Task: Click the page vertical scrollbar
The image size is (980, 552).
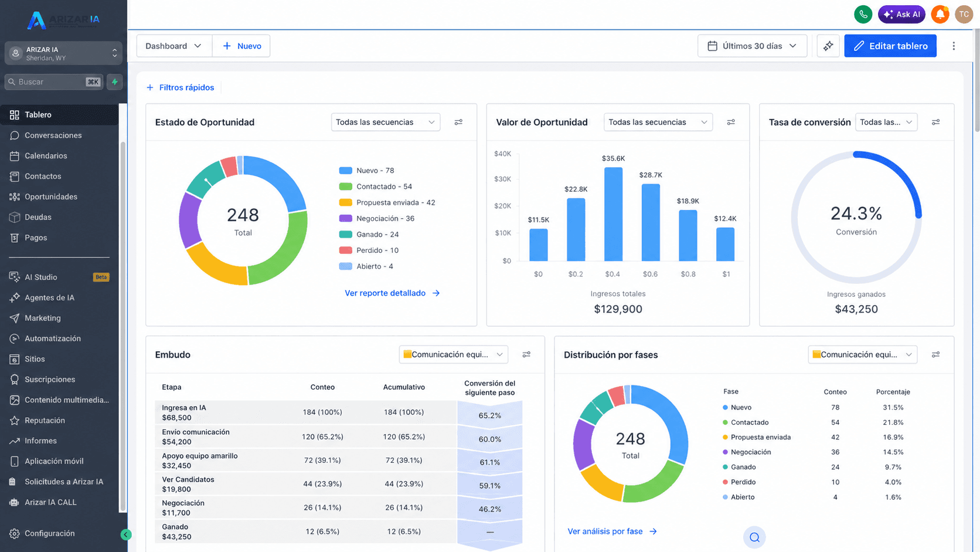Action: [976, 79]
